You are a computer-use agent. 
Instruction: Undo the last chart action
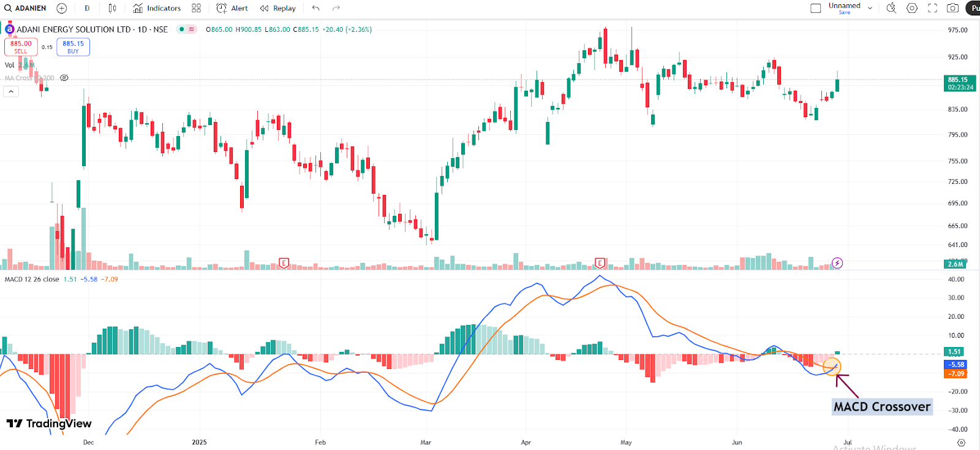(x=315, y=8)
